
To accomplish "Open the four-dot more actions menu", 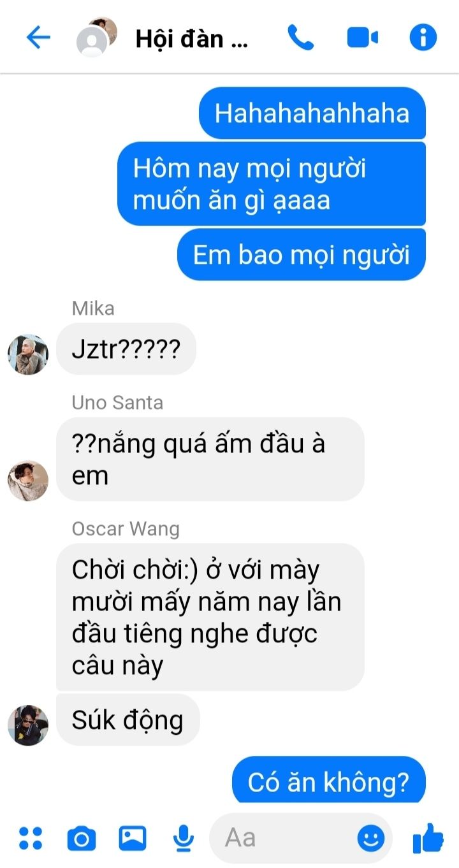I will 30,838.
